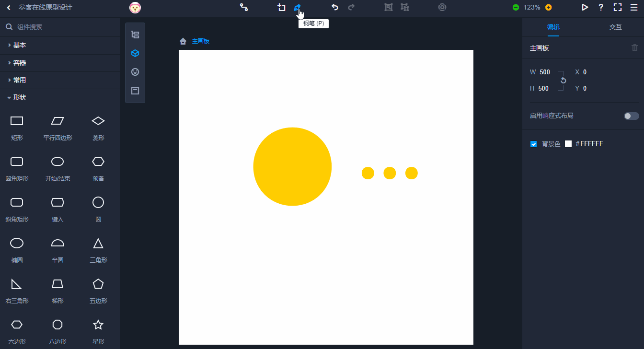Click the zoom in plus button
Viewport: 644px width, 349px height.
548,7
